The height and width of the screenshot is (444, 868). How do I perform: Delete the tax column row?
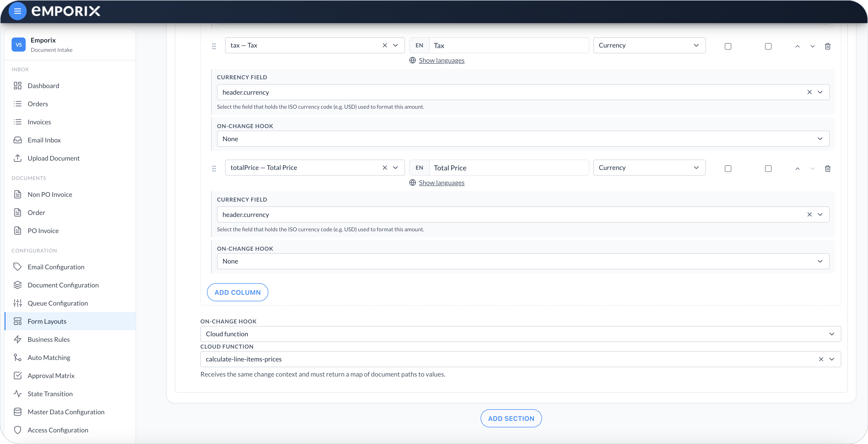827,46
